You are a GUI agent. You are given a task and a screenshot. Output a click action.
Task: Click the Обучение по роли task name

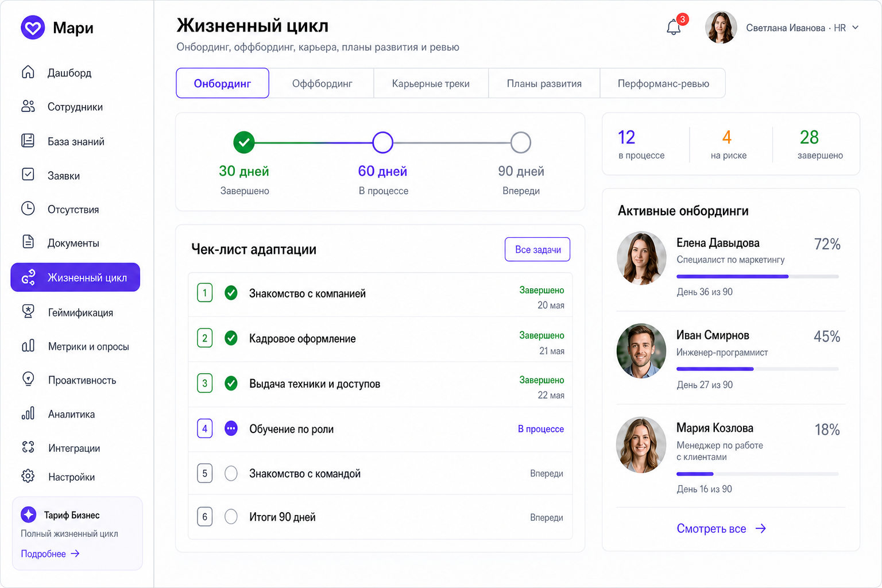click(x=292, y=429)
